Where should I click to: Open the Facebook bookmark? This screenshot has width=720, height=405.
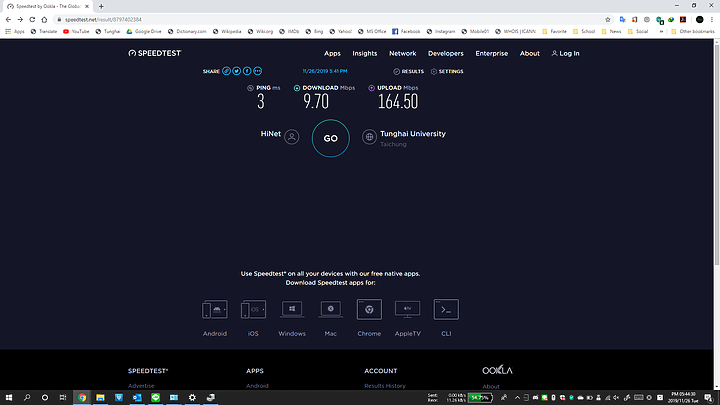click(406, 32)
